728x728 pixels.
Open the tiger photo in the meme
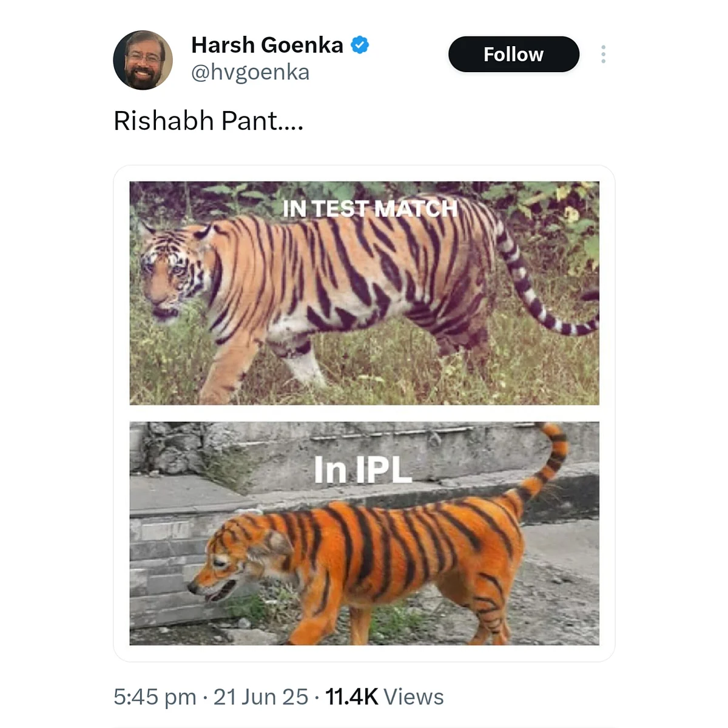tap(364, 293)
